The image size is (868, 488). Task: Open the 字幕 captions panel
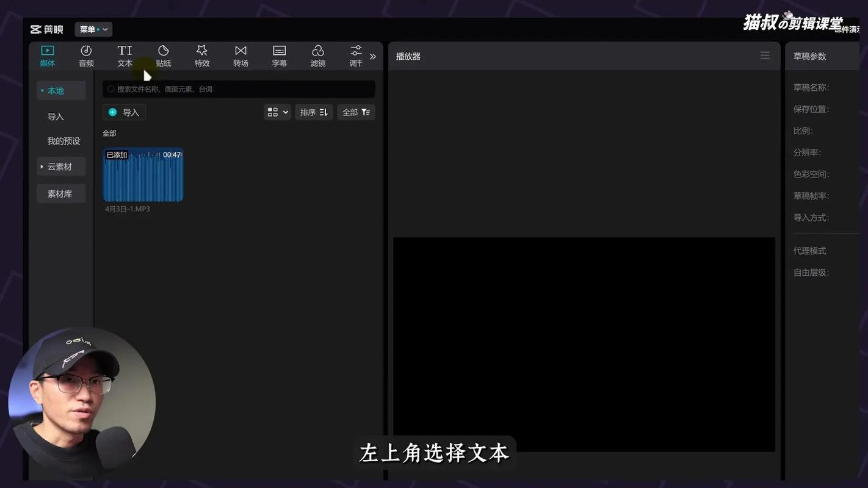279,56
